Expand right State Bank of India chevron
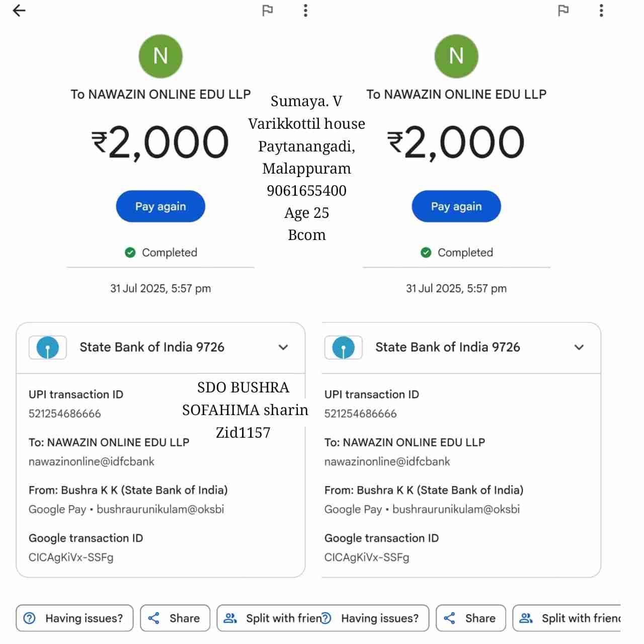This screenshot has width=644, height=644. (x=579, y=347)
